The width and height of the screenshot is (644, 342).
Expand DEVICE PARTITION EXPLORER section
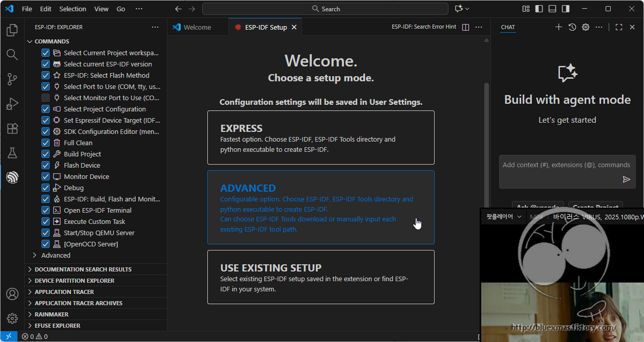pyautogui.click(x=96, y=281)
